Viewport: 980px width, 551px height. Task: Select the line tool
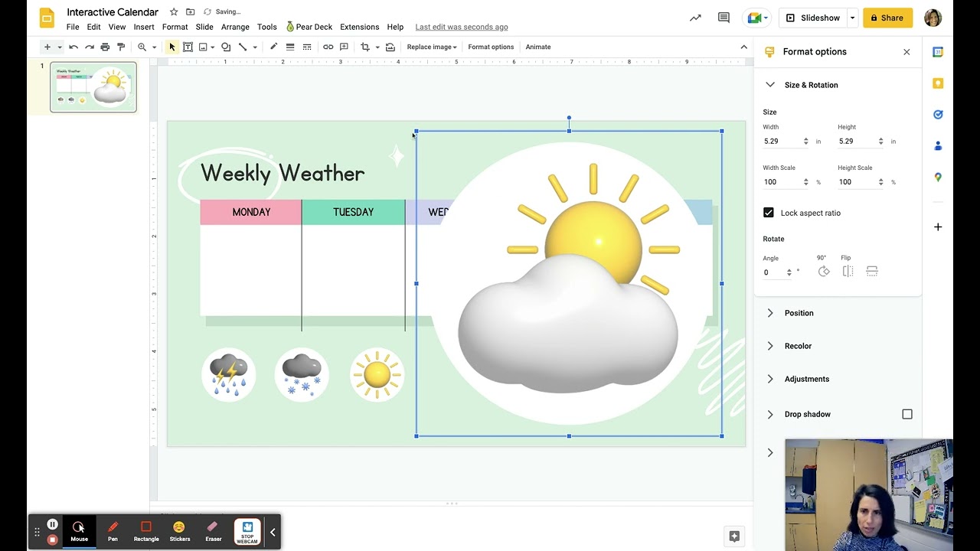pyautogui.click(x=243, y=47)
